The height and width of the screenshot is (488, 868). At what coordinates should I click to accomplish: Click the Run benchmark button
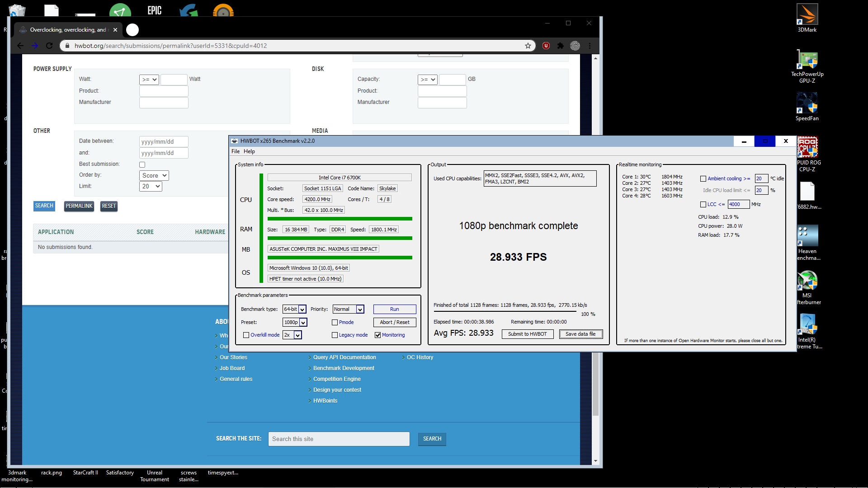(x=395, y=309)
